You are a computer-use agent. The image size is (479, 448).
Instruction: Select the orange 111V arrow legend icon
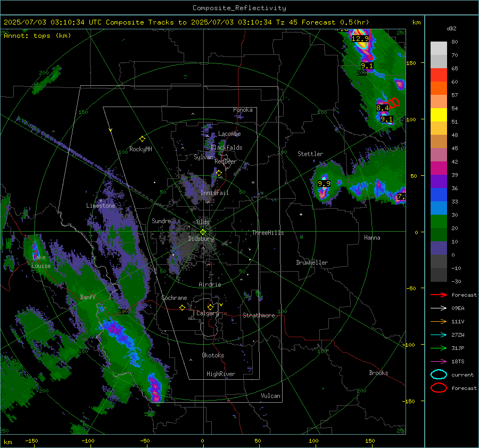439,321
